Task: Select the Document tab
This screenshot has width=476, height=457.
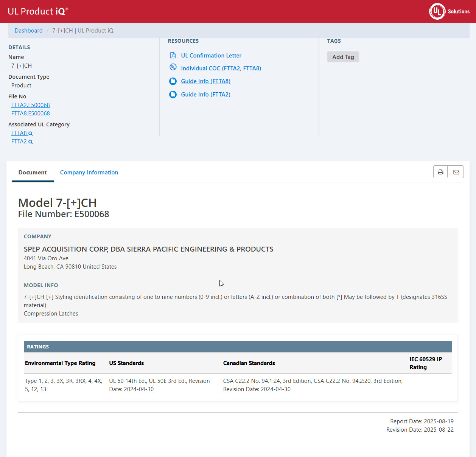Action: 33,173
